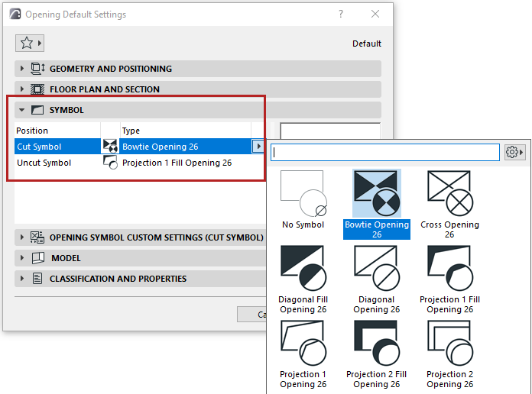Click the Bowtie Opening 26 type cell
Image resolution: width=532 pixels, height=394 pixels.
[x=185, y=146]
